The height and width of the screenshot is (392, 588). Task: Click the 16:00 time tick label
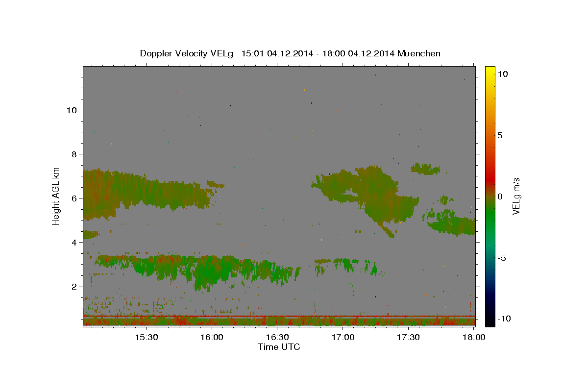(212, 337)
